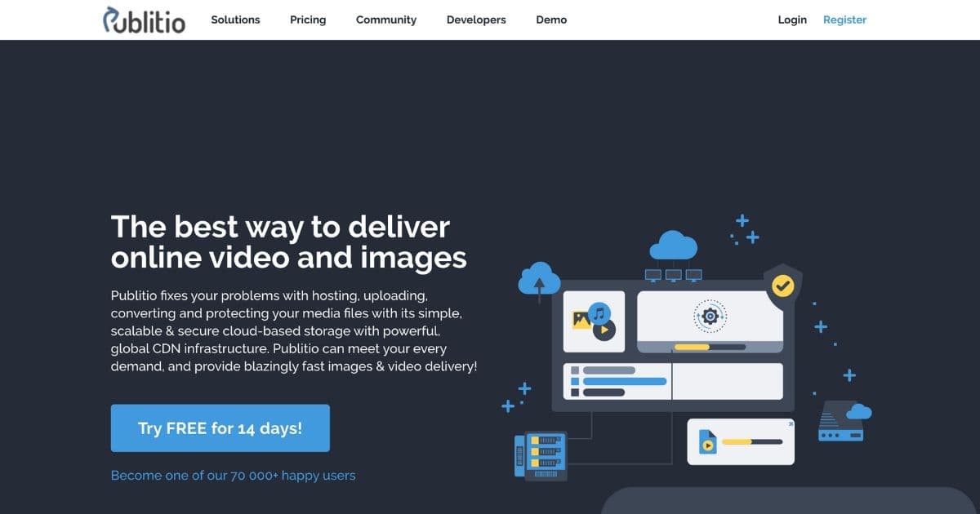Open the Community menu item
This screenshot has height=514, width=980.
pos(386,20)
